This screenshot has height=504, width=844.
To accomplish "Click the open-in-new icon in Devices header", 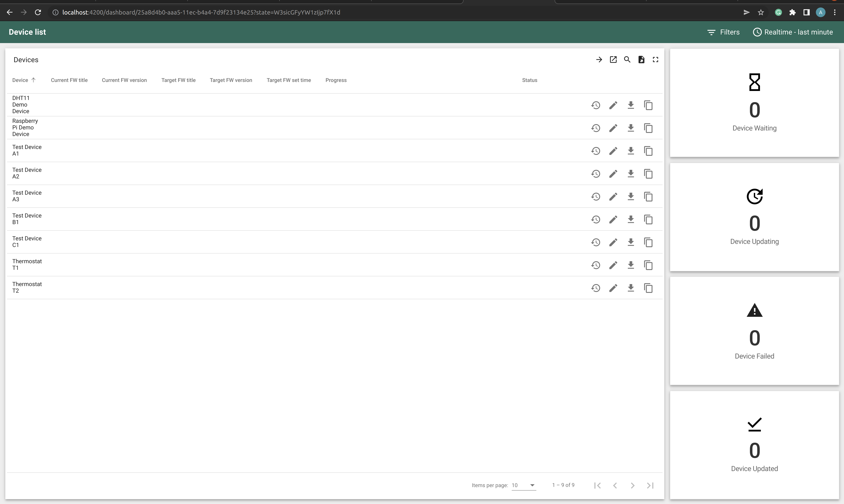I will pos(613,60).
